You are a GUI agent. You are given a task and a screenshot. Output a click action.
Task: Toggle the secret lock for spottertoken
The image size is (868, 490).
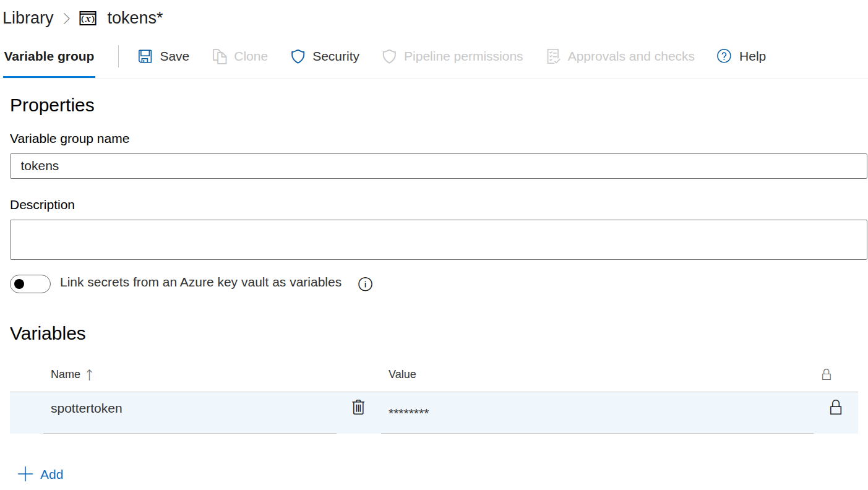(x=835, y=407)
